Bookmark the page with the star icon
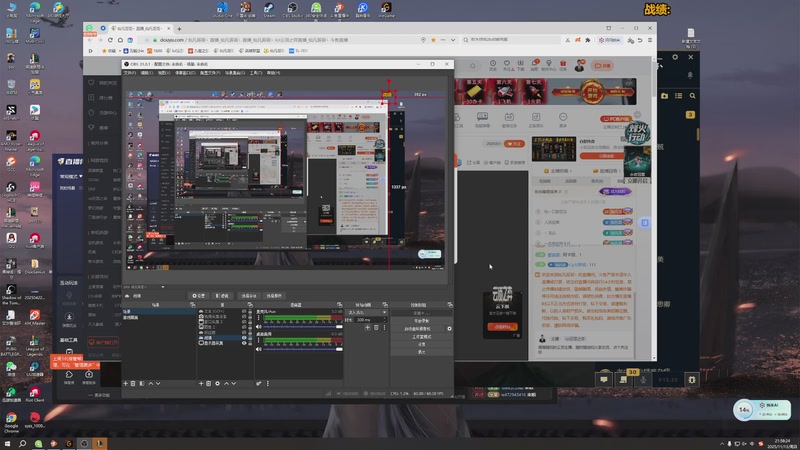Image resolution: width=800 pixels, height=450 pixels. pyautogui.click(x=433, y=40)
